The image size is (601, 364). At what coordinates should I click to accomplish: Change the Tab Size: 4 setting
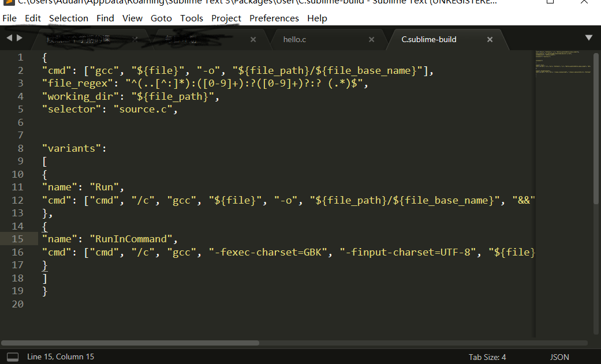(487, 357)
